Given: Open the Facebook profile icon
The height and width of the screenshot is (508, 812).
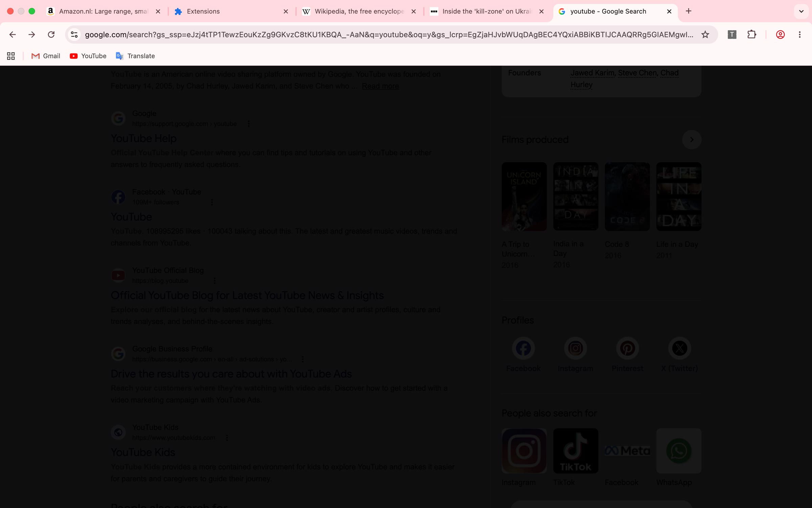Looking at the screenshot, I should tap(523, 348).
